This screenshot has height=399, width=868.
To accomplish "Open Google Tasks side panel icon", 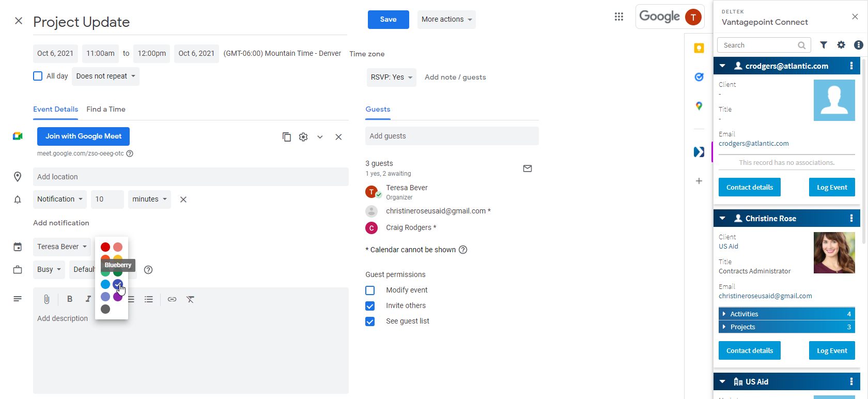I will (699, 77).
